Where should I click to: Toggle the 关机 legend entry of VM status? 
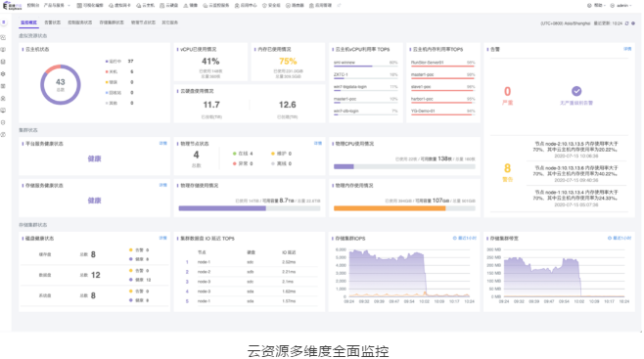pyautogui.click(x=112, y=71)
